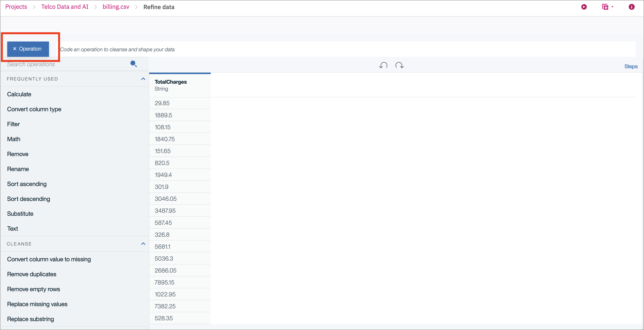Choose the Convert column type operation
Viewport: 644px width, 330px height.
[x=34, y=109]
